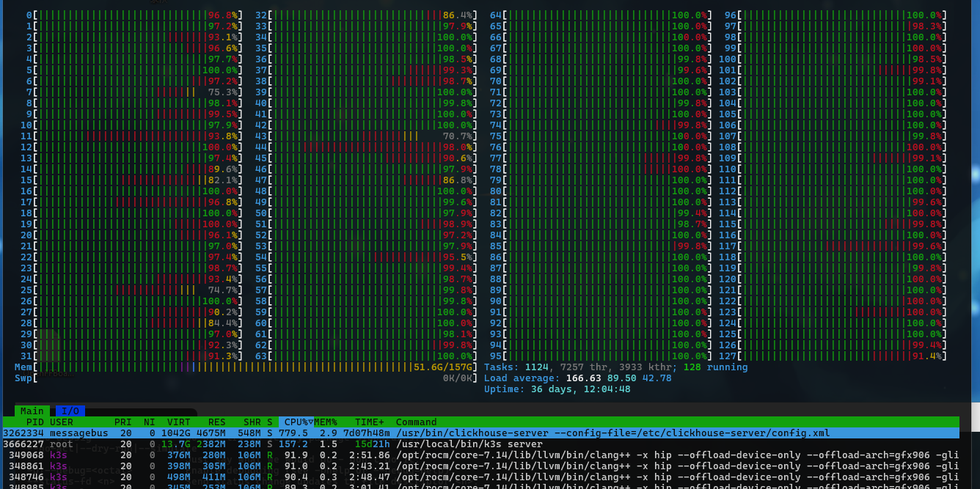
Task: Click the 13.7G VIRT value
Action: click(x=176, y=444)
